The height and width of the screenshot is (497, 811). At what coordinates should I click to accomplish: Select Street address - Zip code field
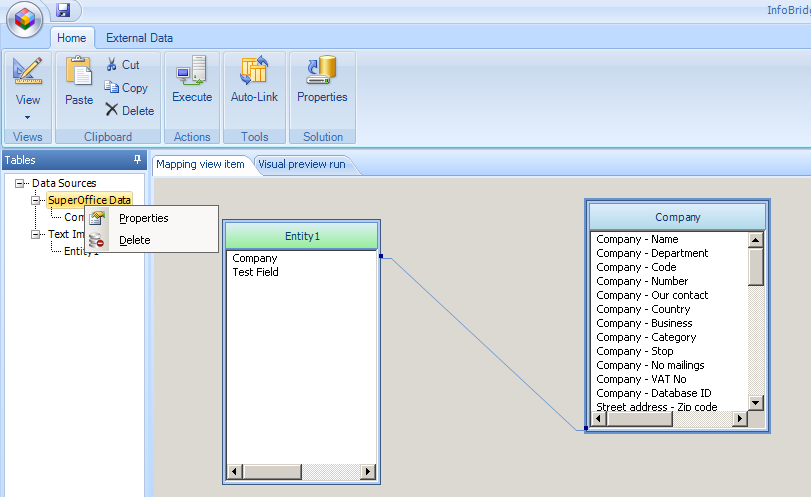point(656,407)
